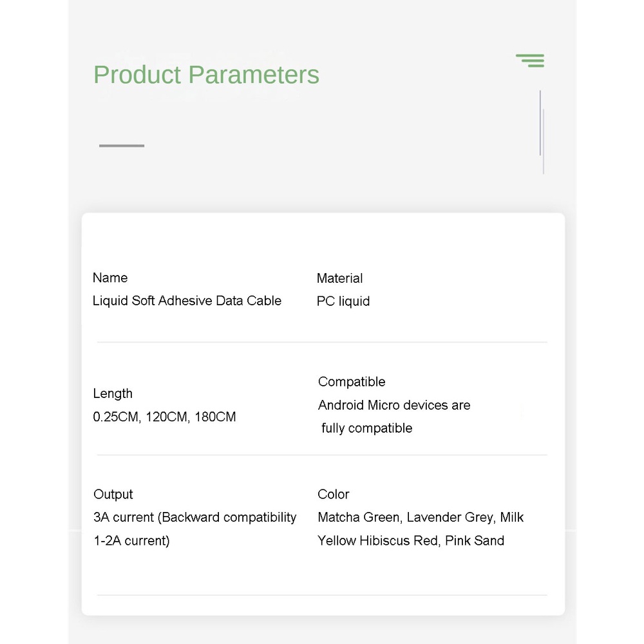Click the Product Parameters heading
The image size is (644, 644).
(206, 75)
